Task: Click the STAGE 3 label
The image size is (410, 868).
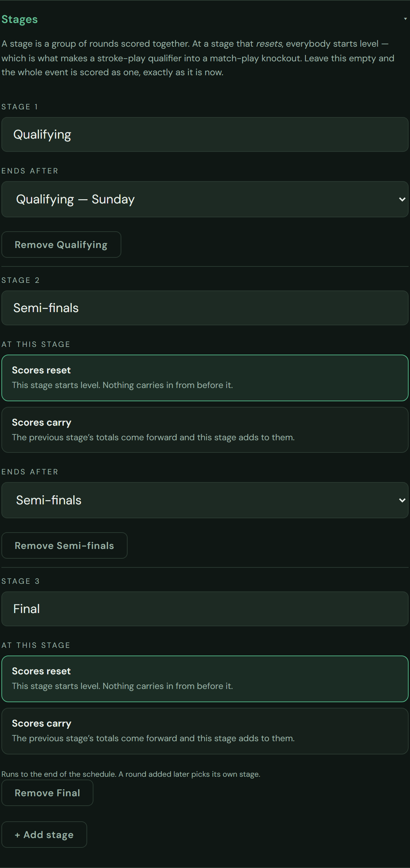Action: click(x=20, y=581)
